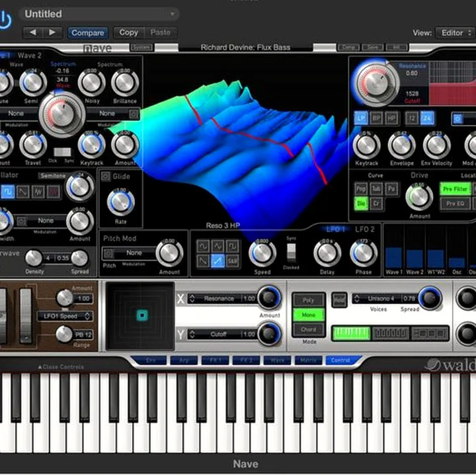Select the LFO triangle waveform
The width and height of the screenshot is (476, 476).
click(x=218, y=246)
